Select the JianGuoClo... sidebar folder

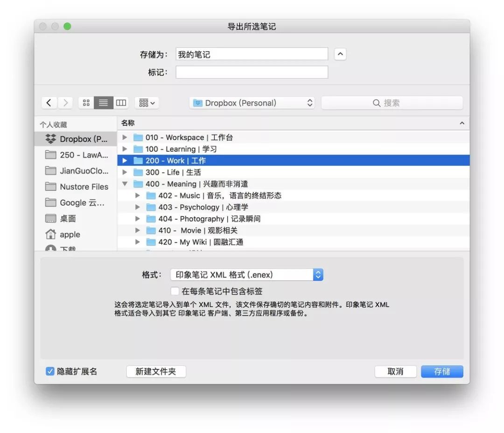click(x=76, y=171)
